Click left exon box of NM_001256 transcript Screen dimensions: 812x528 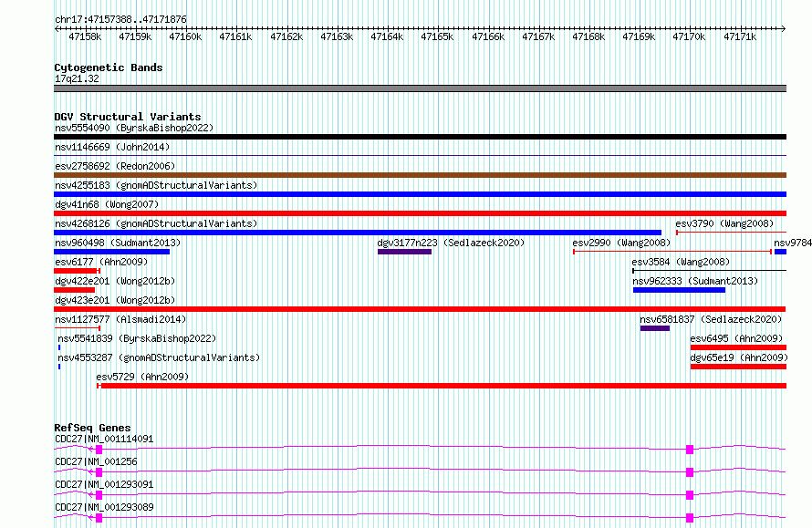click(99, 472)
